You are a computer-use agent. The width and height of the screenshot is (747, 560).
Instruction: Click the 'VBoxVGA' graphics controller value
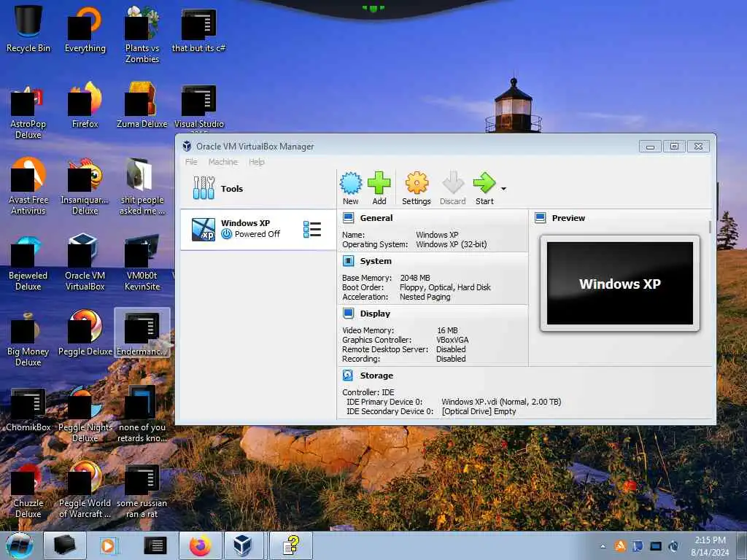452,340
